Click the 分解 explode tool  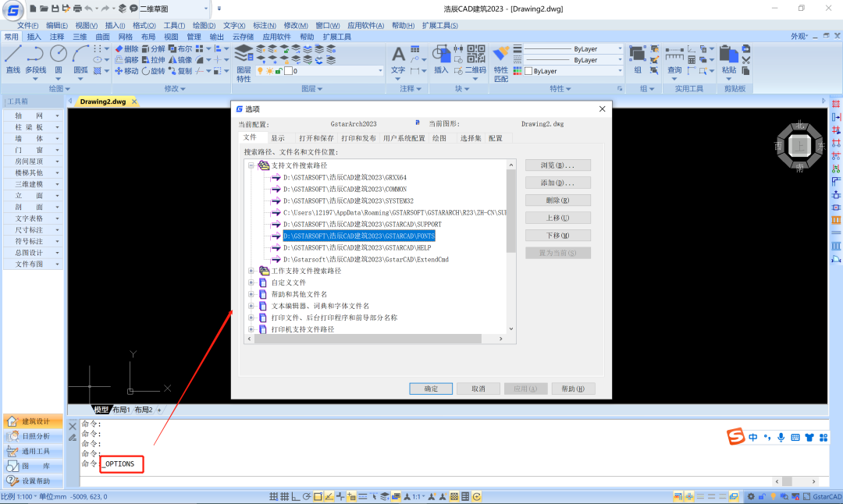153,49
